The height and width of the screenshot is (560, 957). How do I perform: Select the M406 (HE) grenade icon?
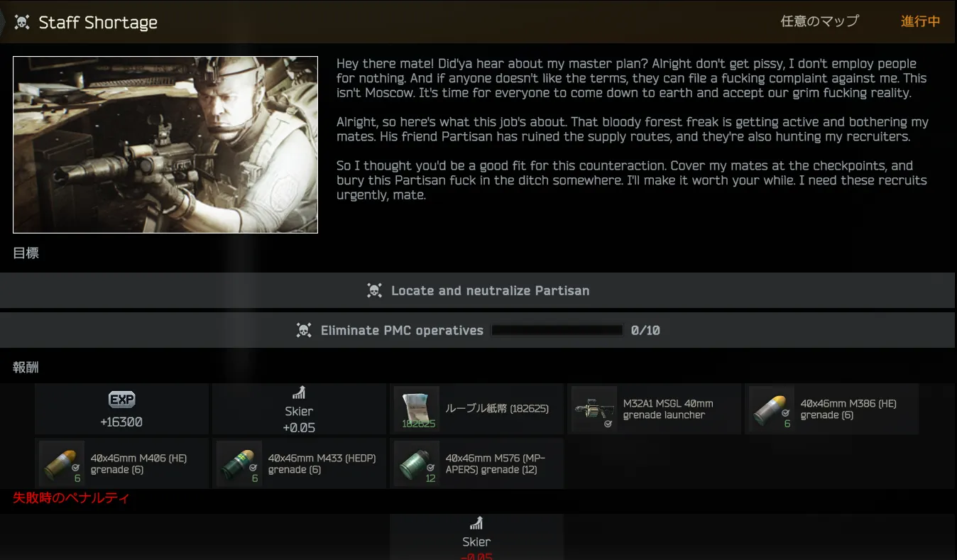62,463
